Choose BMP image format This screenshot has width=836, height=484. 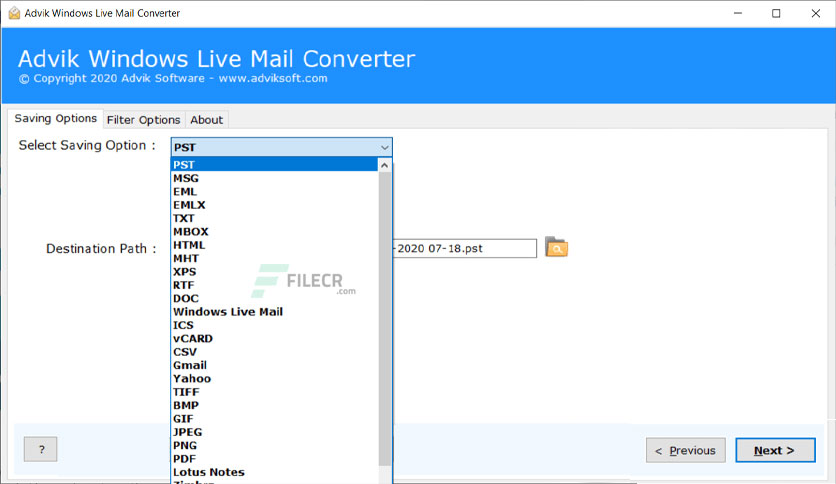point(275,405)
